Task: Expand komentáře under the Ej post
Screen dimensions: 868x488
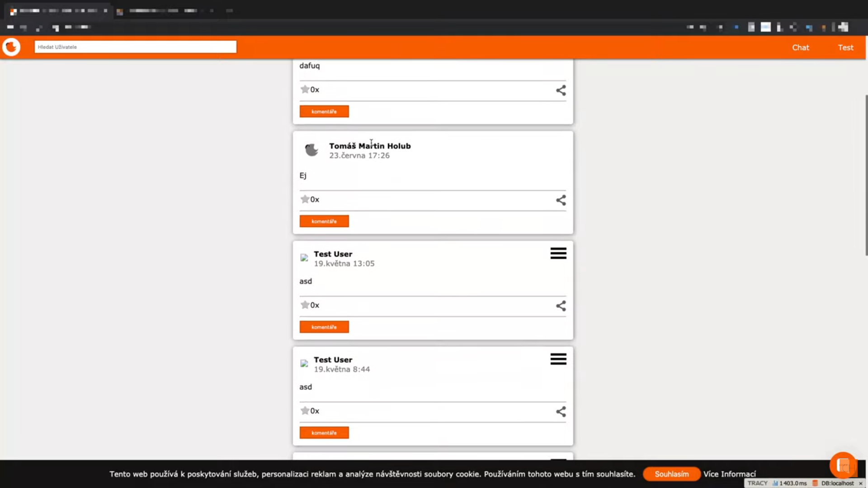Action: 324,221
